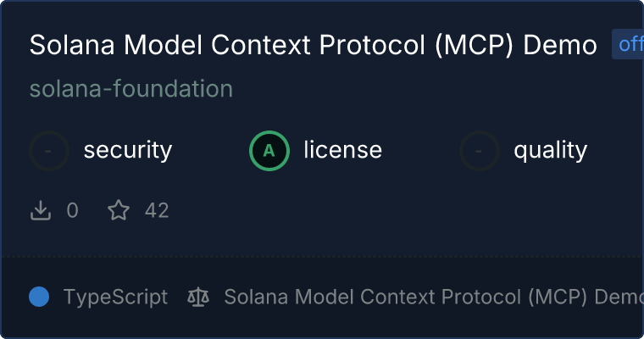Click the license label text
644x339 pixels.
342,151
